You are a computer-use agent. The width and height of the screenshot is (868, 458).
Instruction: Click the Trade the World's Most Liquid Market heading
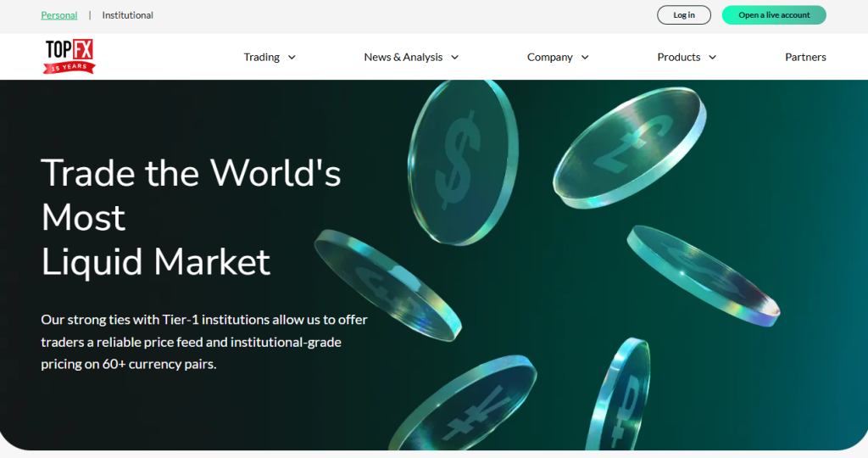[x=191, y=217]
